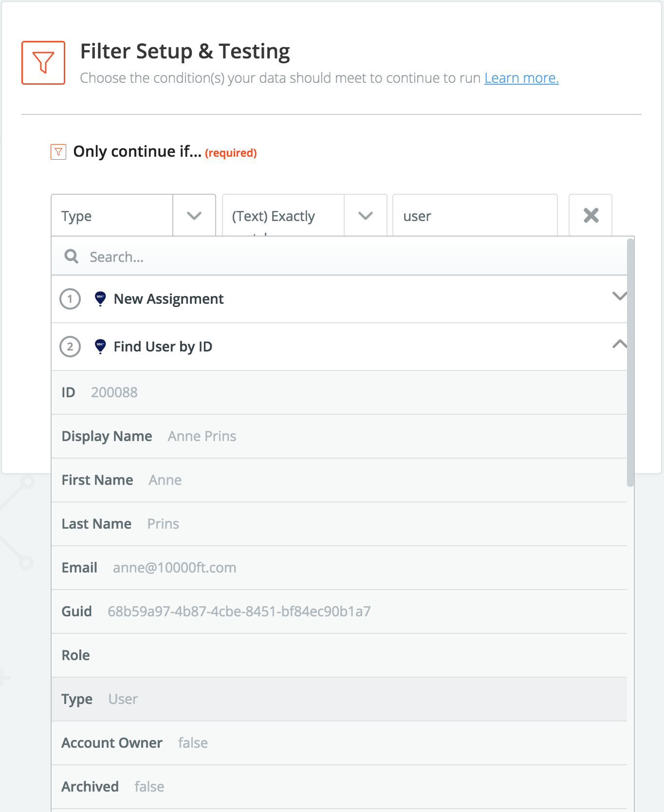664x812 pixels.
Task: Open the Learn more link
Action: (521, 78)
